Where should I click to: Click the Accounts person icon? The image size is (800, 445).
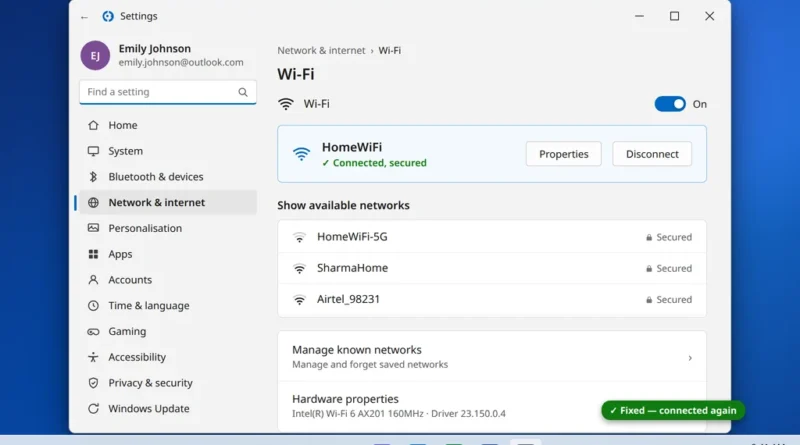[93, 280]
